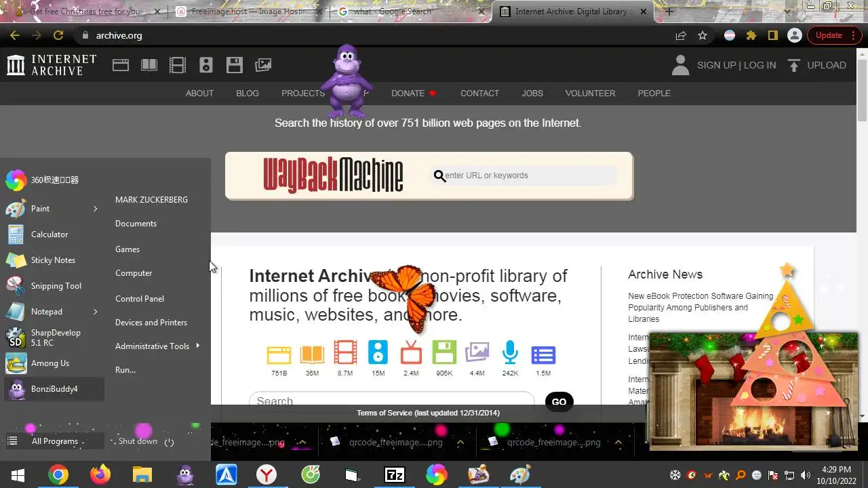This screenshot has height=488, width=868.
Task: Click Run... in Start menu
Action: point(125,370)
